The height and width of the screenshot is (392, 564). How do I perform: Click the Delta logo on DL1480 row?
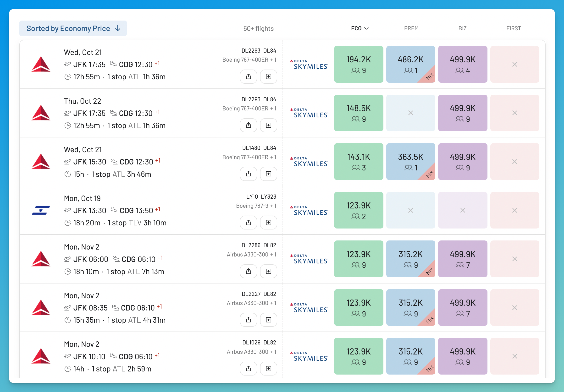[41, 162]
